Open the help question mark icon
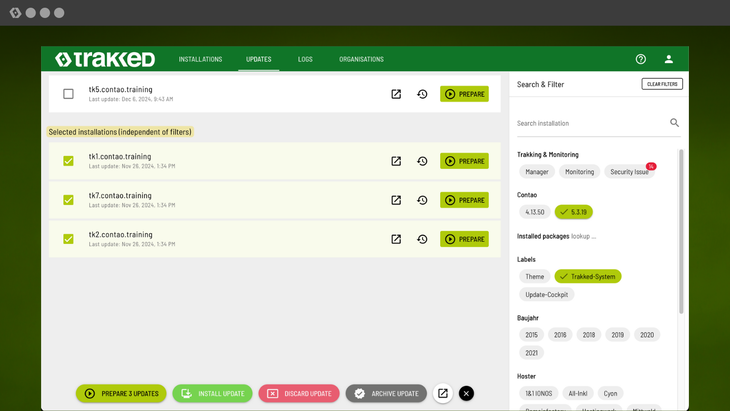Viewport: 730px width, 411px height. pyautogui.click(x=641, y=59)
